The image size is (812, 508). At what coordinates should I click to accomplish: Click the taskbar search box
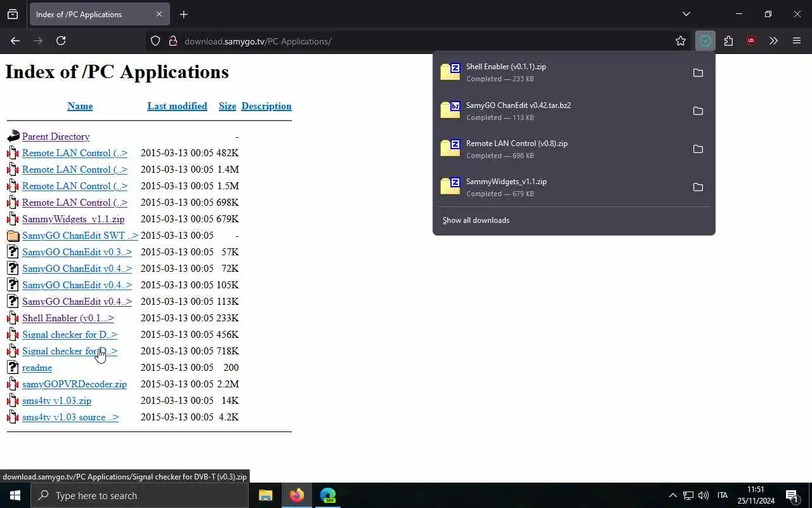(x=140, y=495)
